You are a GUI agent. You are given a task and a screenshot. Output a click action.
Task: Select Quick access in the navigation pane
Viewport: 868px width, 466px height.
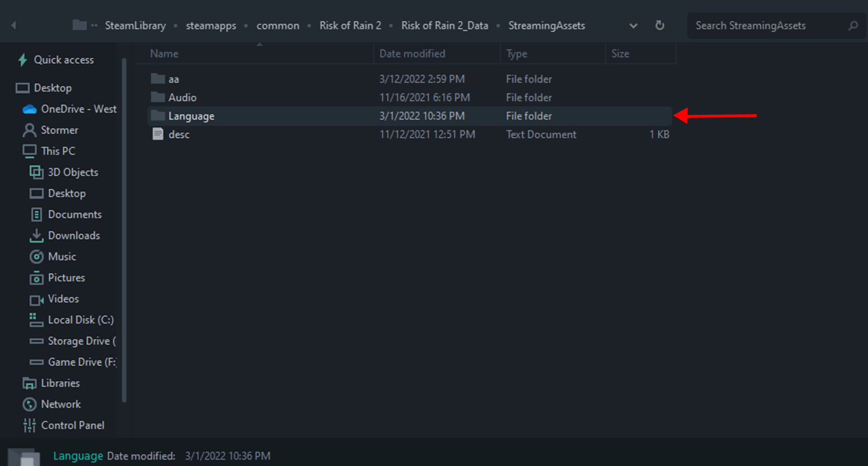(64, 60)
